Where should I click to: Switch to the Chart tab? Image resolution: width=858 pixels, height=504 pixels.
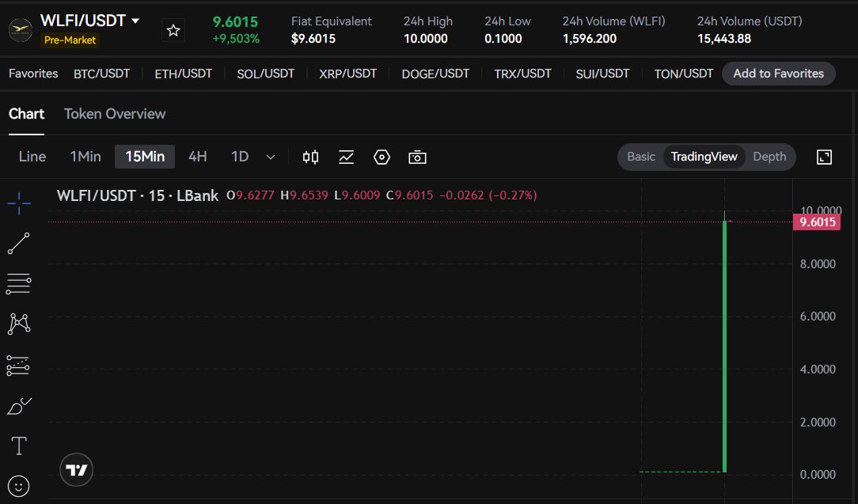26,114
